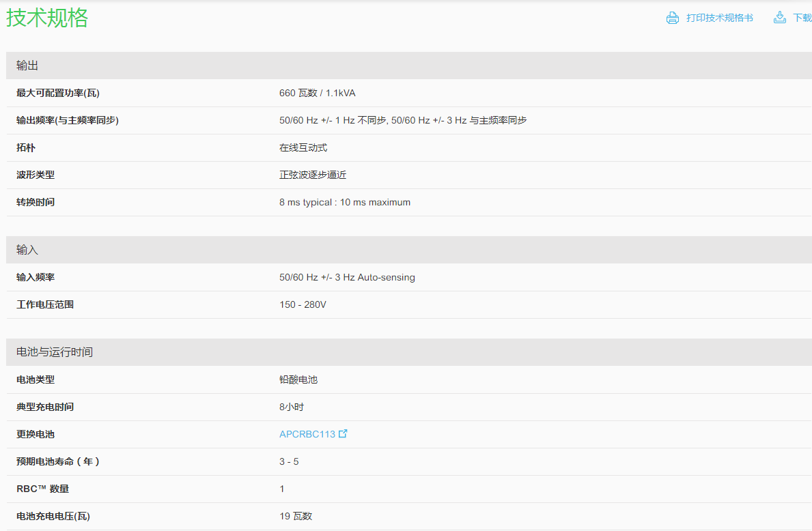
Task: Select the 电池与运行时间 section header
Action: coord(55,352)
